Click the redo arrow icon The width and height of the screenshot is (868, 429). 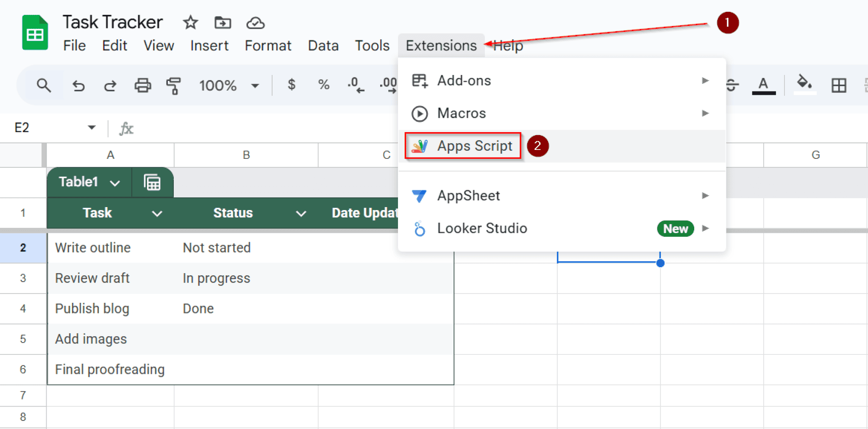click(x=110, y=86)
